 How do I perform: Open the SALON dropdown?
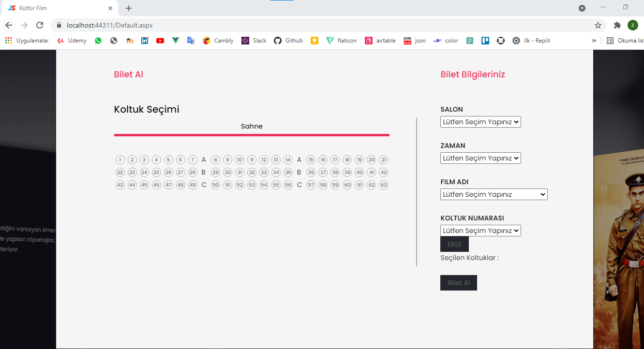pos(480,122)
